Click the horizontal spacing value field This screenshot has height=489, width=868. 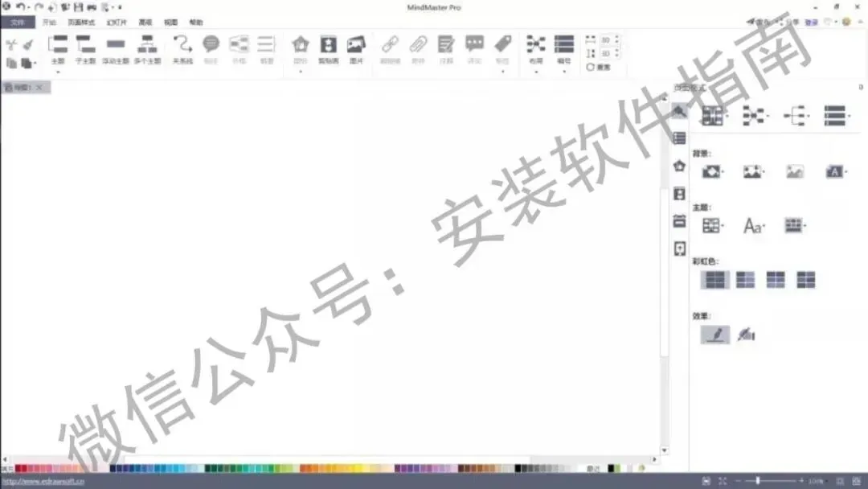608,40
